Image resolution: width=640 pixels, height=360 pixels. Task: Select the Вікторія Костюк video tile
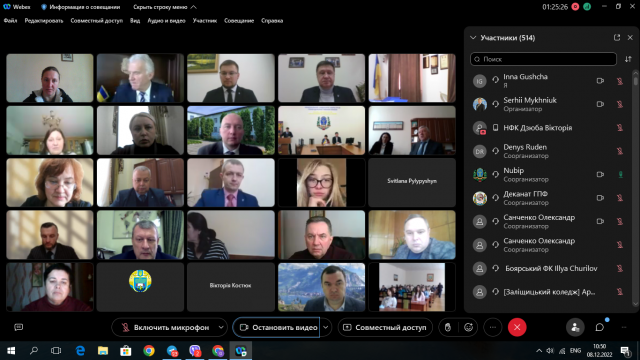231,287
